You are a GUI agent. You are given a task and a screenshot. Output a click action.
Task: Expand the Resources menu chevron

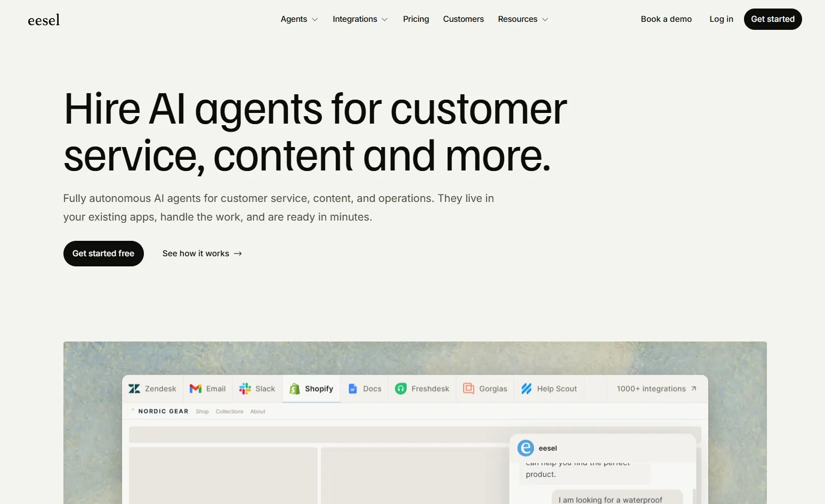[x=545, y=20]
